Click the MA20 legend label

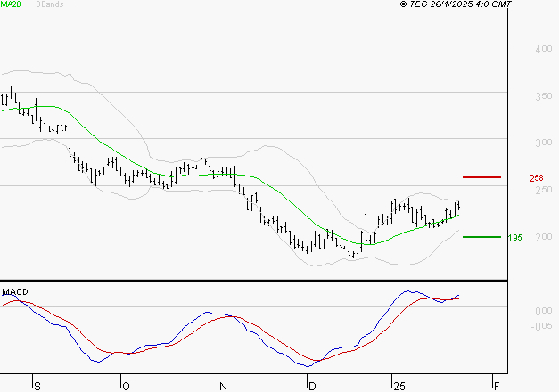(x=11, y=4)
